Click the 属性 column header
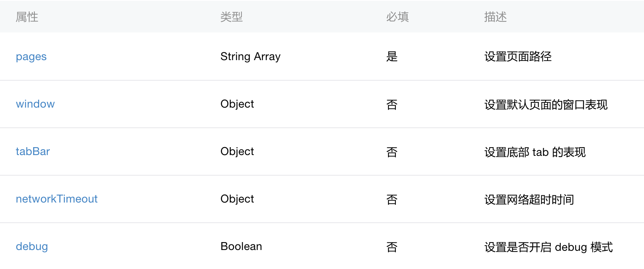 pyautogui.click(x=27, y=17)
